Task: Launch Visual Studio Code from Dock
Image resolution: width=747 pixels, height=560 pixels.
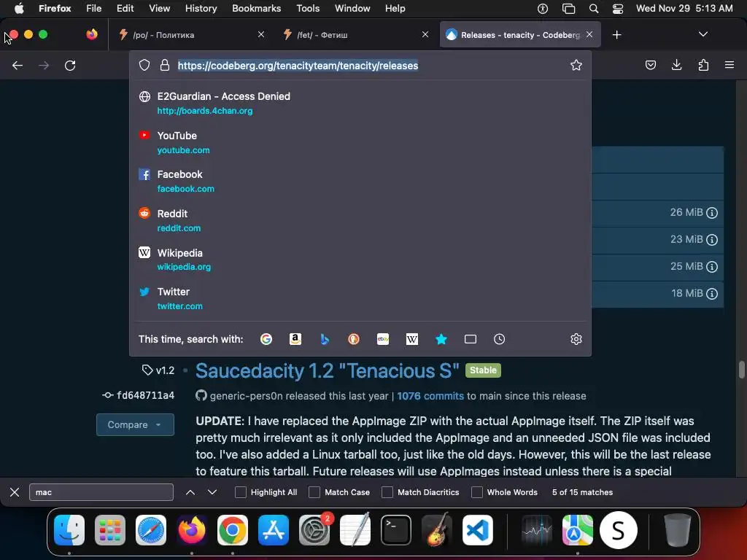Action: click(x=477, y=530)
